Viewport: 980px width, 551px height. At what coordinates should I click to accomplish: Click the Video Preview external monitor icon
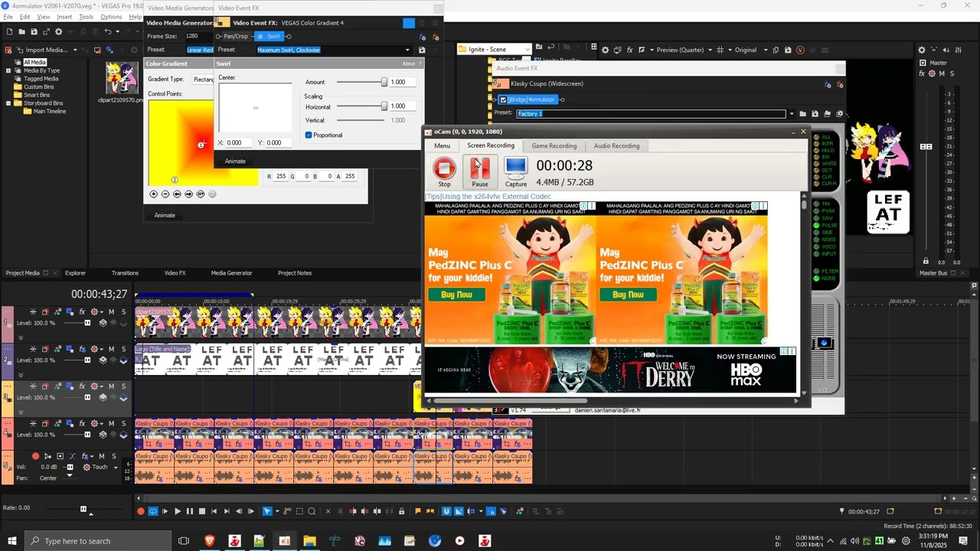click(617, 50)
